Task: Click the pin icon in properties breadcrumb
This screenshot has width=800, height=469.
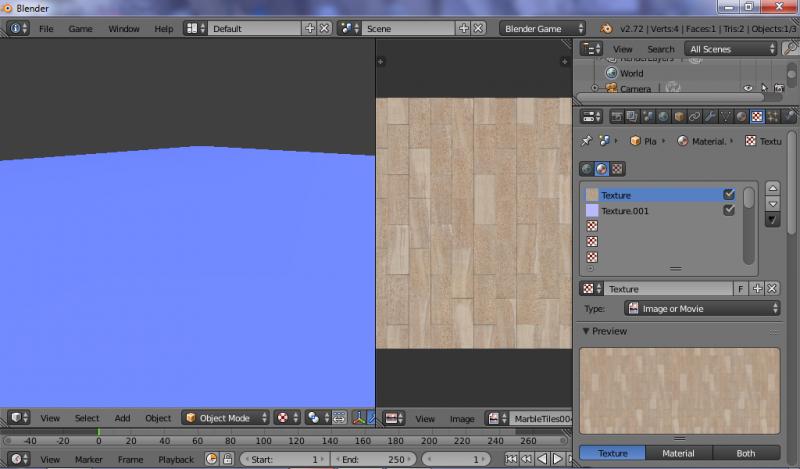Action: click(587, 141)
